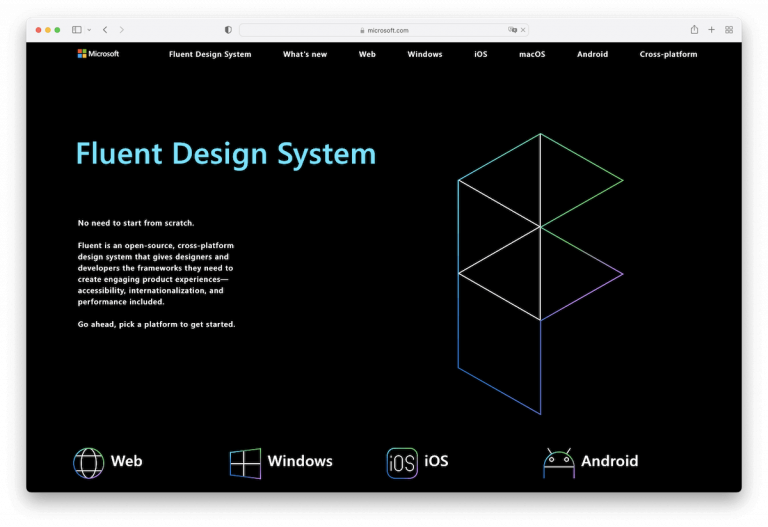Open the macOS navigation item
The image size is (768, 527).
tap(532, 54)
